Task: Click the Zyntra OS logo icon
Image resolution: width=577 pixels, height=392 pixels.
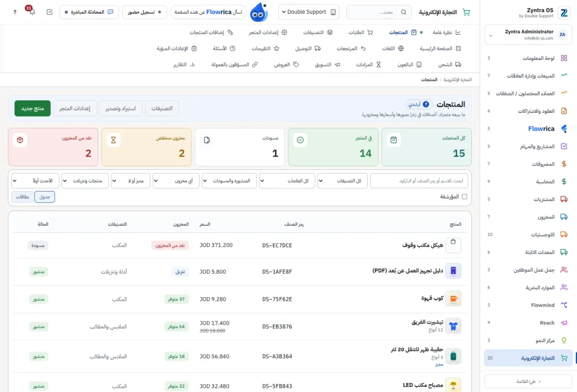Action: (563, 13)
